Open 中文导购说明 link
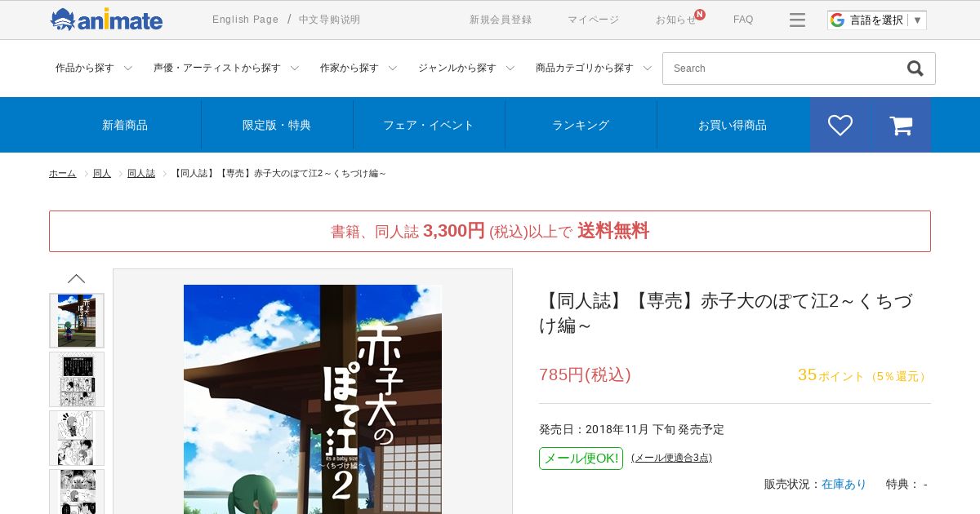 click(x=329, y=20)
